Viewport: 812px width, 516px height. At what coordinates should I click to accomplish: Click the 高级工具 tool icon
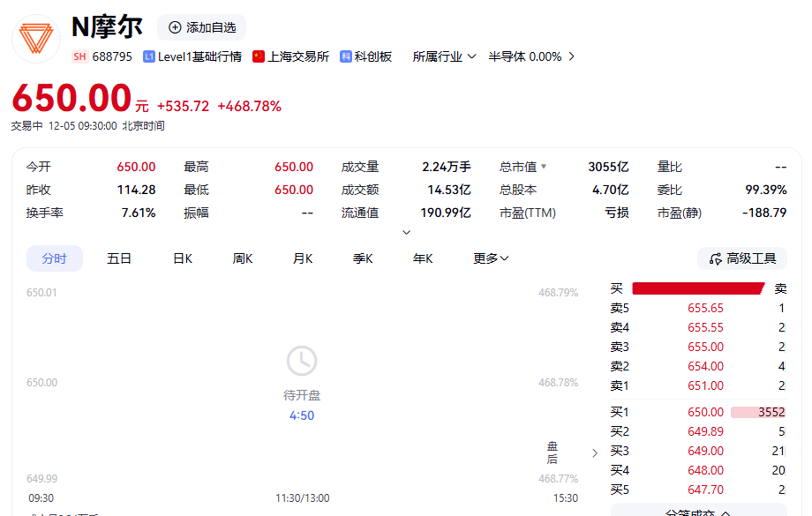pos(715,258)
